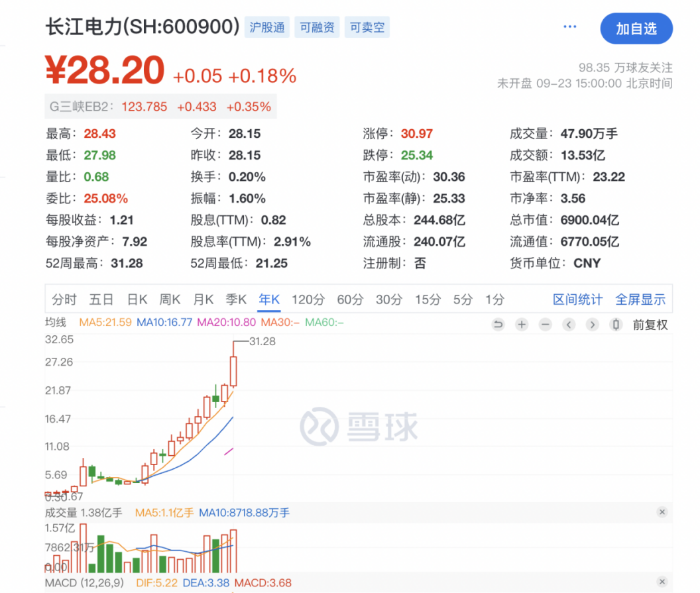Click the 市盈率(TTM) 23.22 value

tap(609, 177)
